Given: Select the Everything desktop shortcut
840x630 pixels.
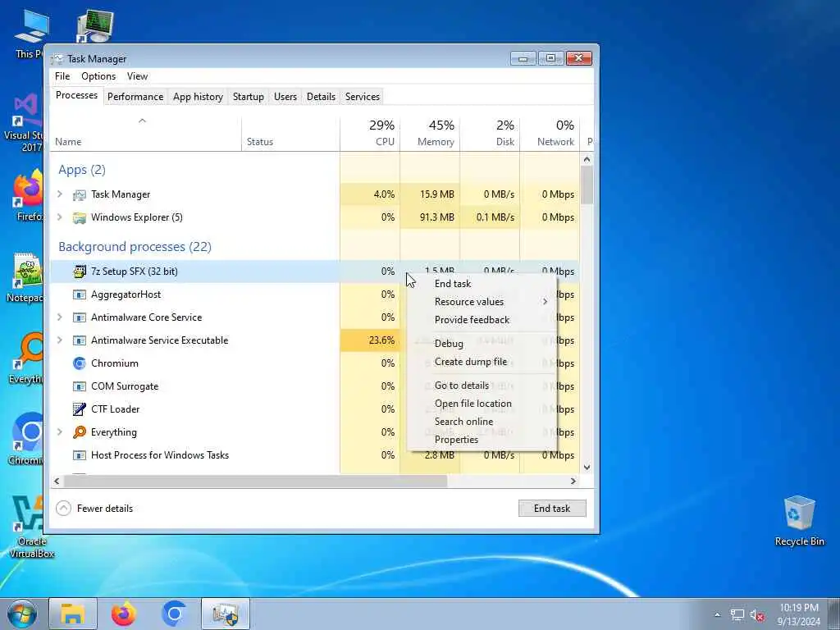Looking at the screenshot, I should click(x=27, y=358).
